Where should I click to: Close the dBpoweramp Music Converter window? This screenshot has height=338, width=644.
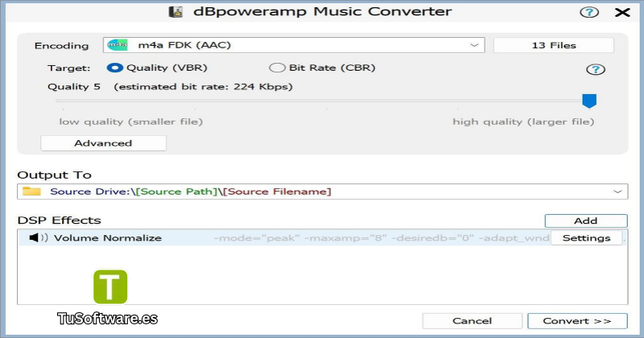(x=622, y=12)
